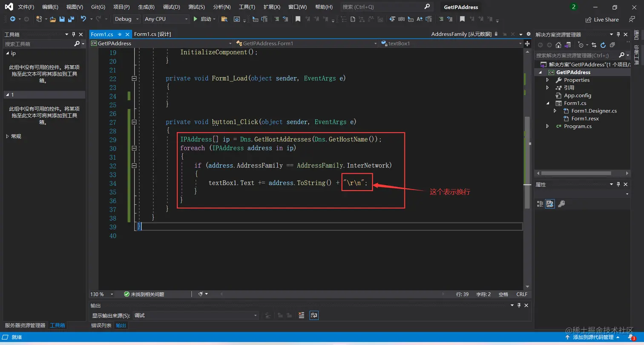Click the Refresh icon in Solution Explorer
Viewport: 644px width, 345px height.
(603, 45)
